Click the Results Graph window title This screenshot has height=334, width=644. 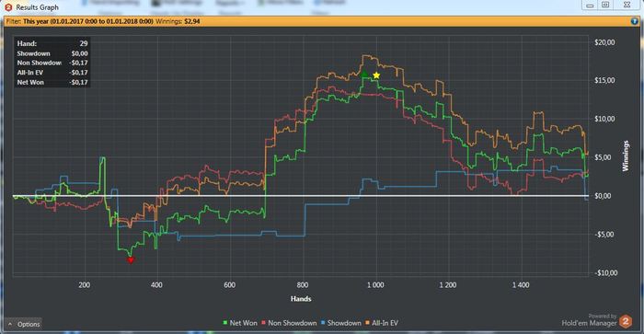38,7
